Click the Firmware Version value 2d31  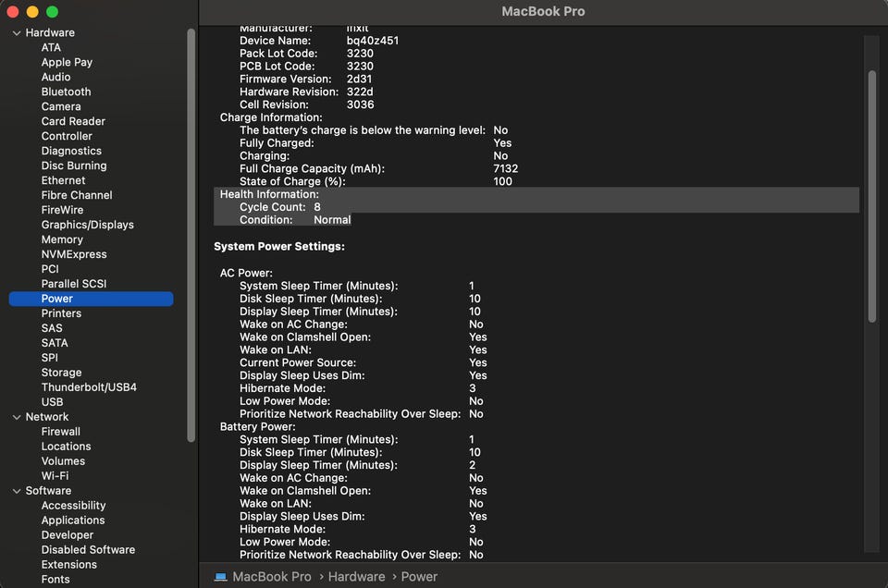pos(359,79)
